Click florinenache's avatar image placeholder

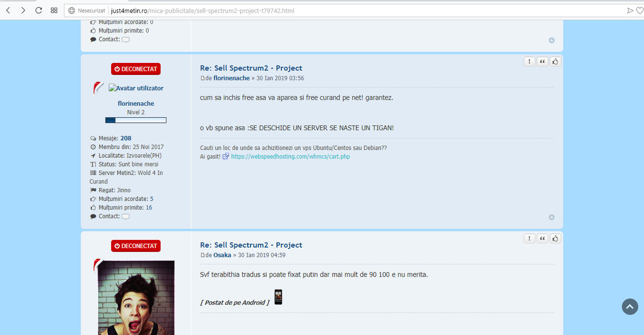(x=136, y=88)
